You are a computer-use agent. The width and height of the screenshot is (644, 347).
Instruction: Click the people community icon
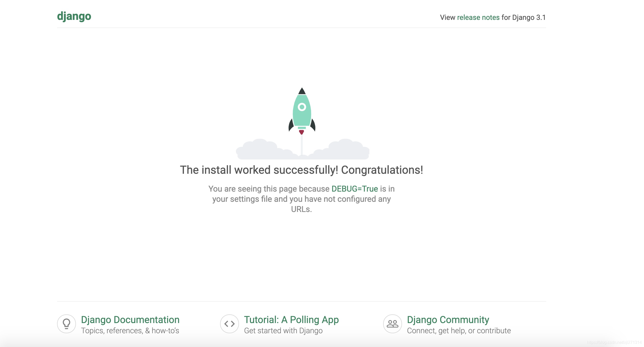pyautogui.click(x=392, y=324)
